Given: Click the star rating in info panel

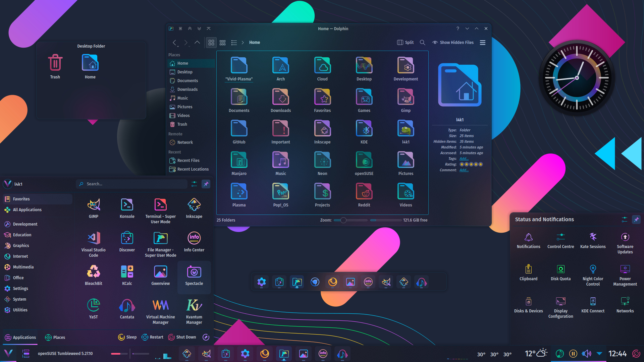Looking at the screenshot, I should click(x=471, y=164).
